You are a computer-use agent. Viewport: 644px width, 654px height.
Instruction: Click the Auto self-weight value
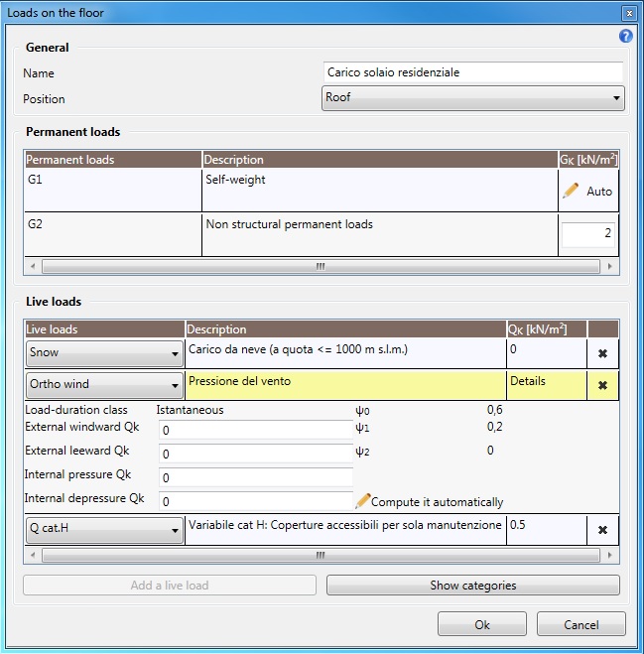tap(599, 192)
